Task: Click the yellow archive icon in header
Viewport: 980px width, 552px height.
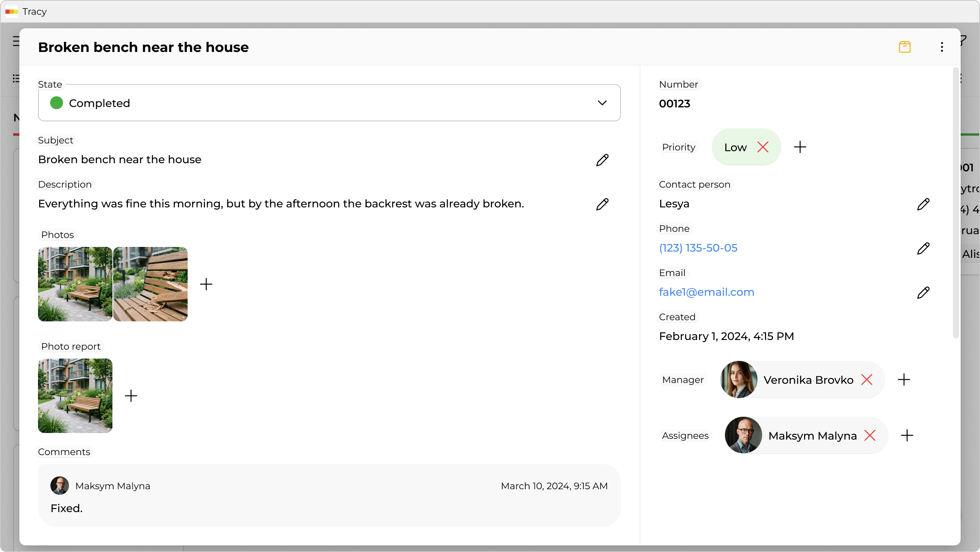Action: (x=904, y=47)
